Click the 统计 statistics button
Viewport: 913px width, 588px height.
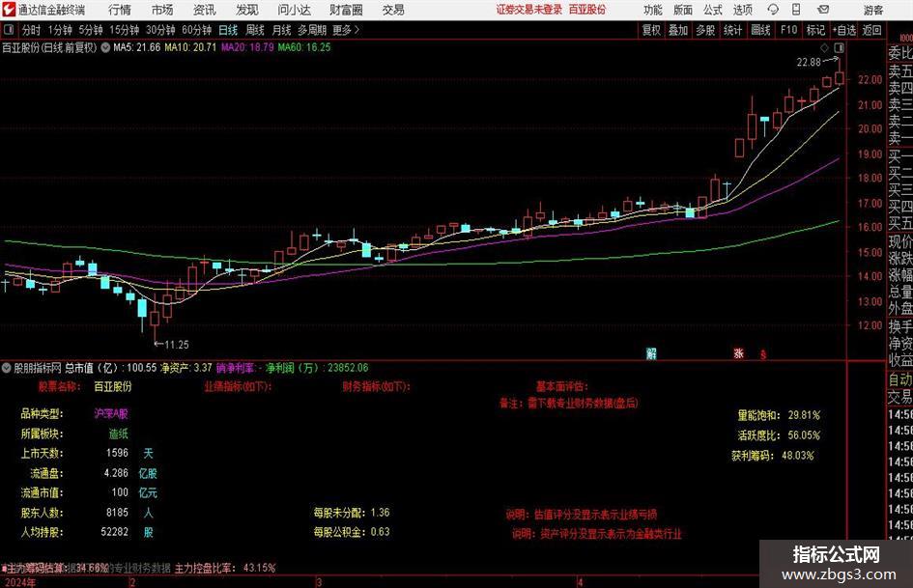click(x=732, y=30)
